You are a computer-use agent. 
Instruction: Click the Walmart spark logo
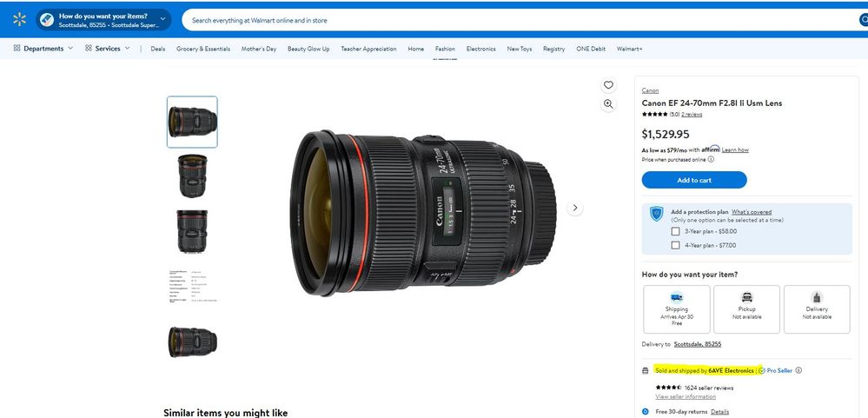tap(19, 19)
